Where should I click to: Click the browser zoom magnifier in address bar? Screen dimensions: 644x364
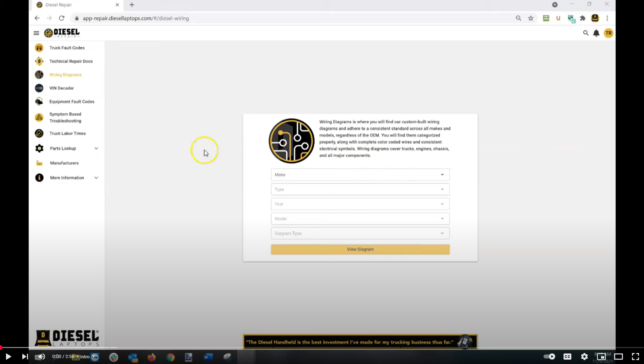[x=519, y=18]
